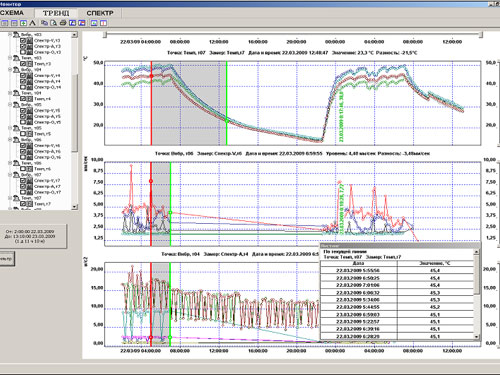Click the red-white cursor lines toolbar icon
500x375 pixels.
tap(104, 23)
